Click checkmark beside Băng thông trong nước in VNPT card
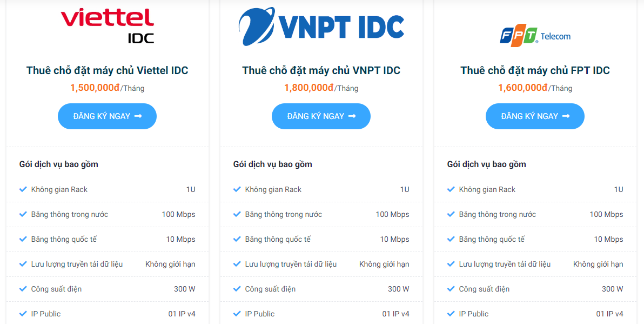 pyautogui.click(x=237, y=214)
